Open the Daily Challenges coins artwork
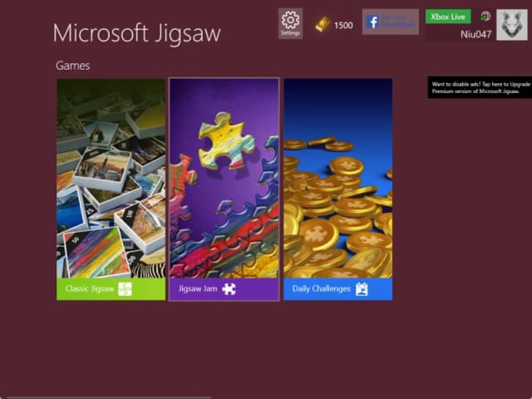The width and height of the screenshot is (532, 399). pos(338,179)
